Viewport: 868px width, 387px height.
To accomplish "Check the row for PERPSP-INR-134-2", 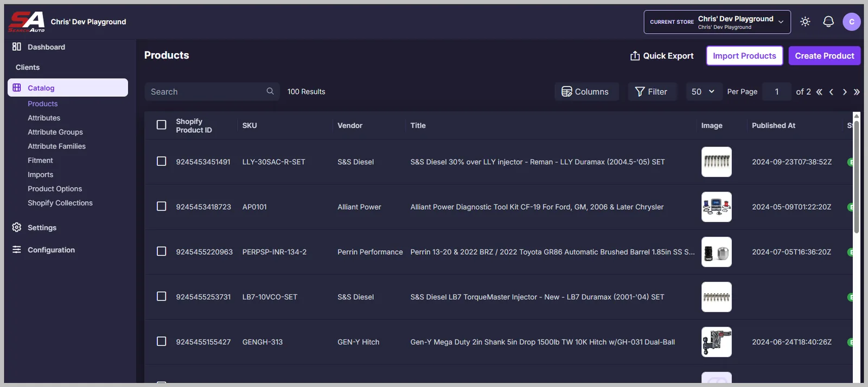I will [x=161, y=251].
